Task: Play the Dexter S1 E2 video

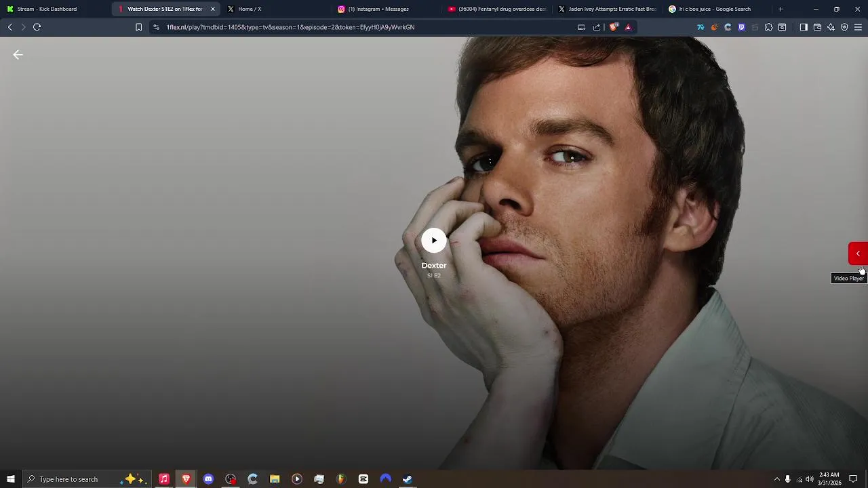Action: pos(434,240)
